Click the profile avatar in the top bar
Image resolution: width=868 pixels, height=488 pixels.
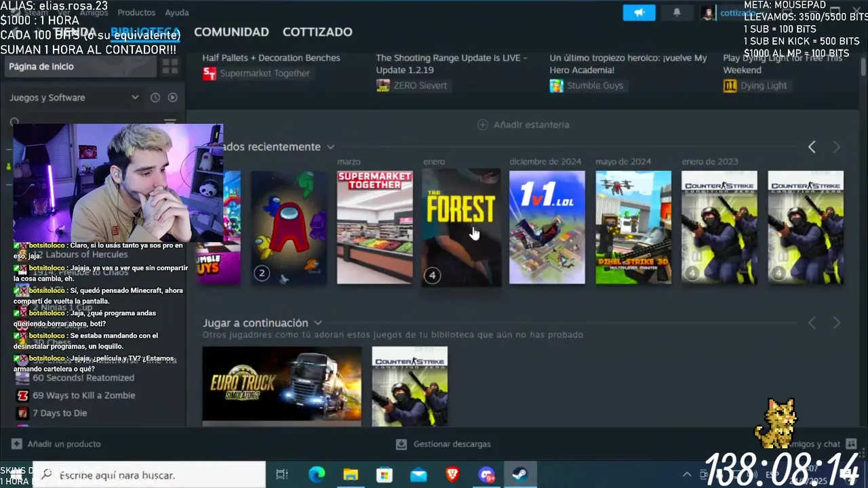pyautogui.click(x=707, y=13)
